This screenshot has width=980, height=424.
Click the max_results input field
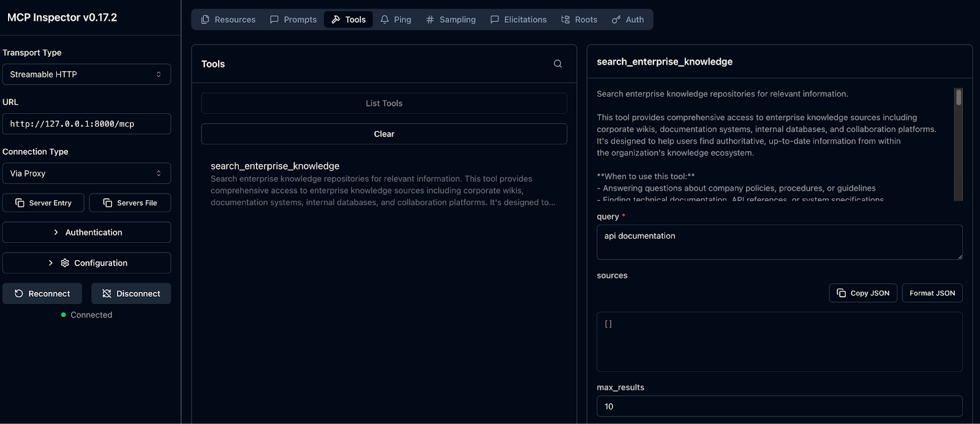(779, 406)
